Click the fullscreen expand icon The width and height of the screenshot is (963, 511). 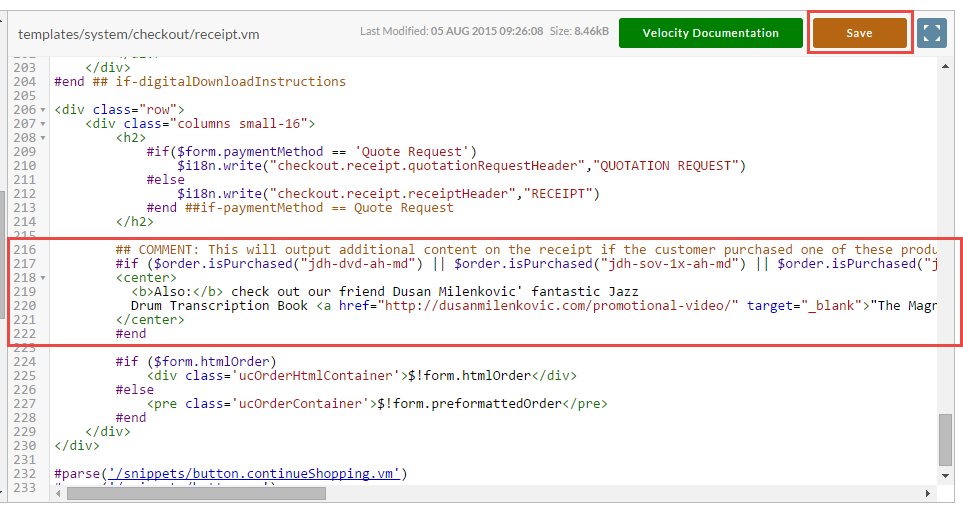(x=932, y=33)
